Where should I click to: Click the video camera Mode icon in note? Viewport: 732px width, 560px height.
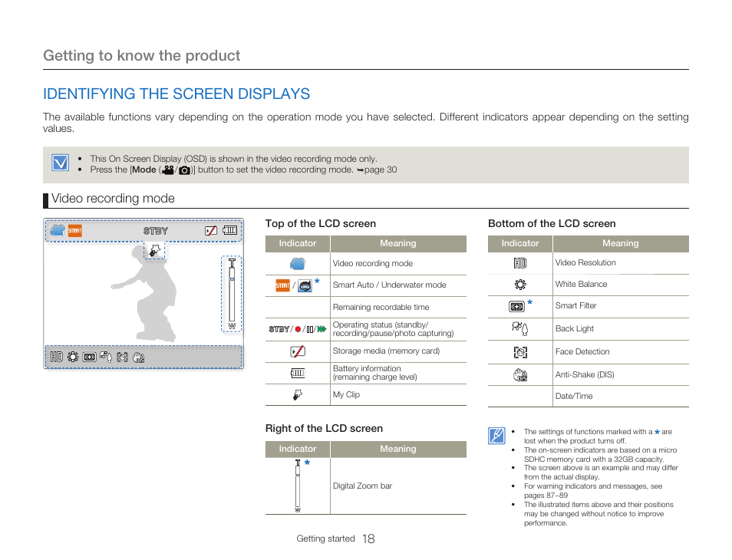[x=168, y=170]
